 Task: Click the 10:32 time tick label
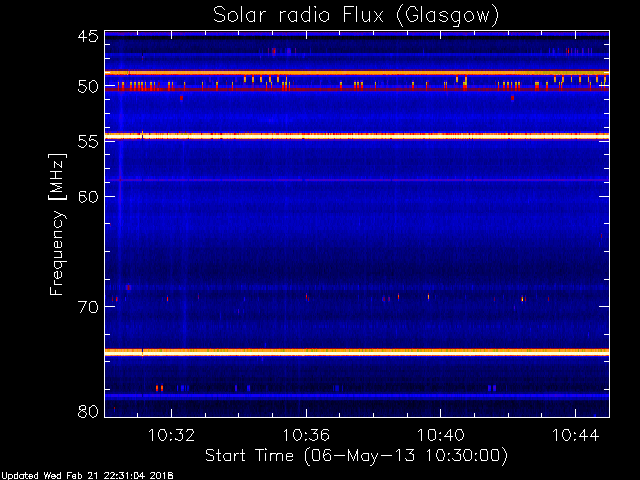171,435
